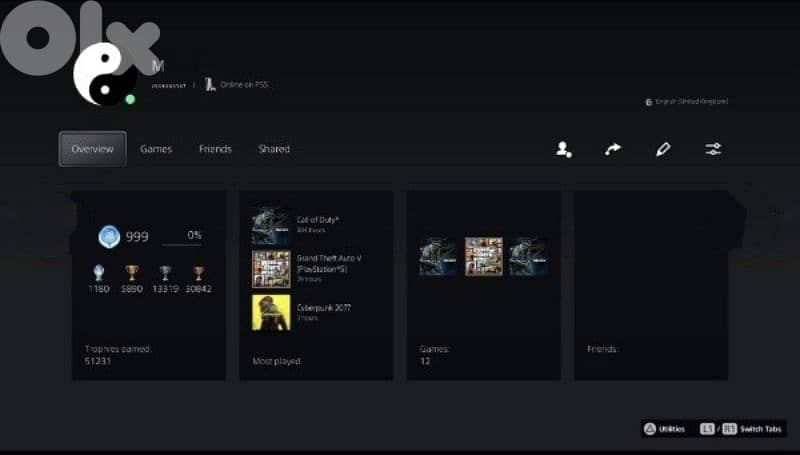Click the trophy progress bar at 0%
Image resolution: width=800 pixels, height=455 pixels.
coord(182,245)
